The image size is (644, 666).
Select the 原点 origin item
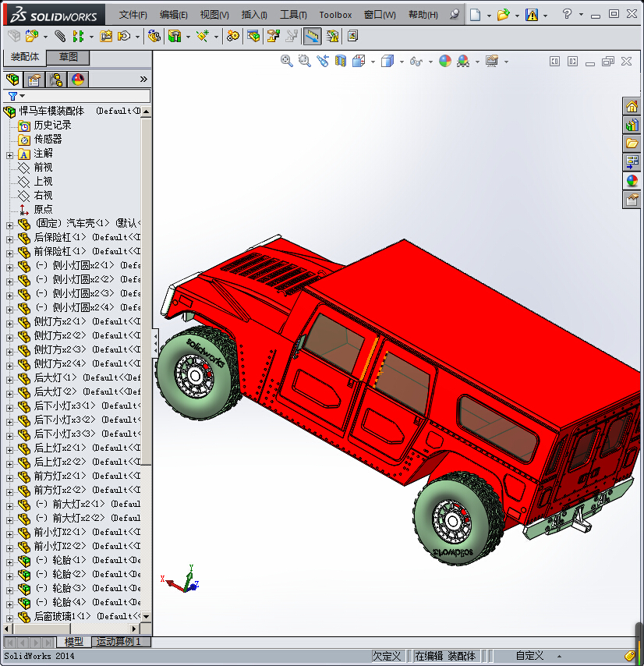(x=44, y=209)
